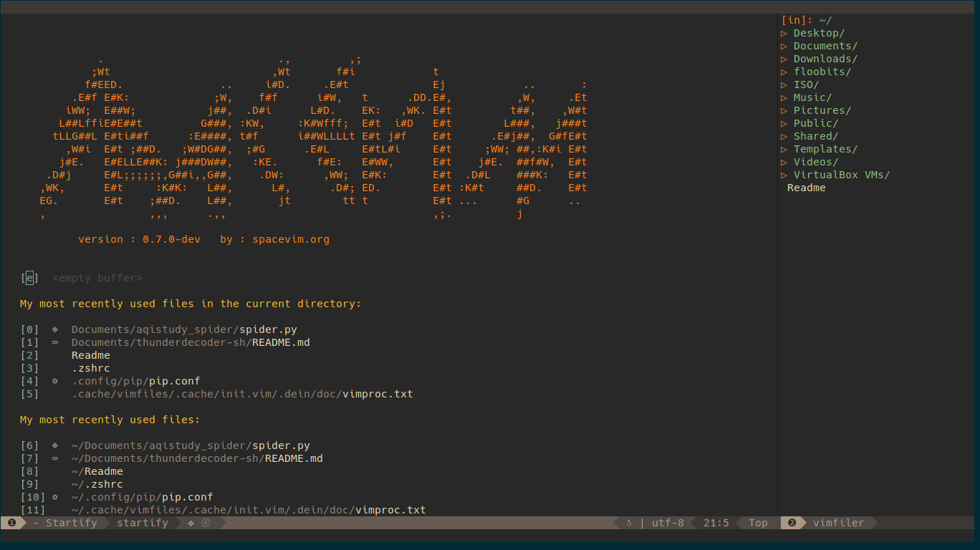This screenshot has width=980, height=550.
Task: Click the markdown icon in row [7] README.md
Action: [55, 458]
